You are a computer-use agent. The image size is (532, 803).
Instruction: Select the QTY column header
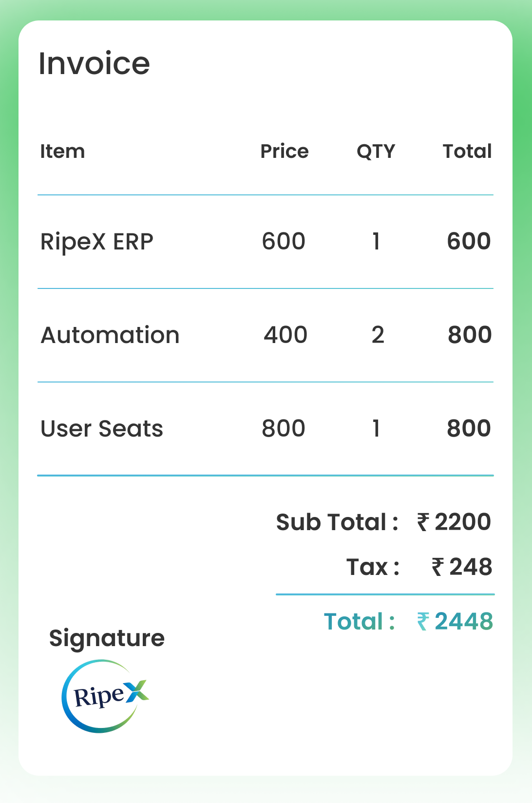[376, 152]
